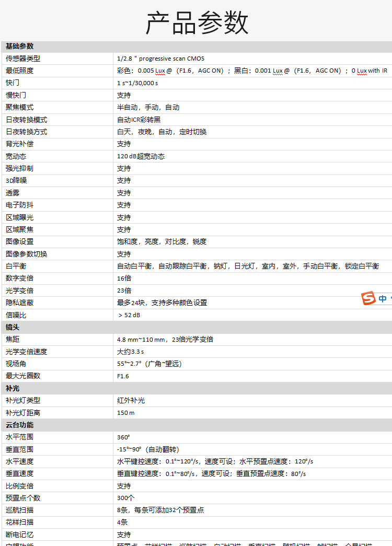
Task: Click the 1/2.8" progressive scan CMOS value
Action: [x=160, y=59]
